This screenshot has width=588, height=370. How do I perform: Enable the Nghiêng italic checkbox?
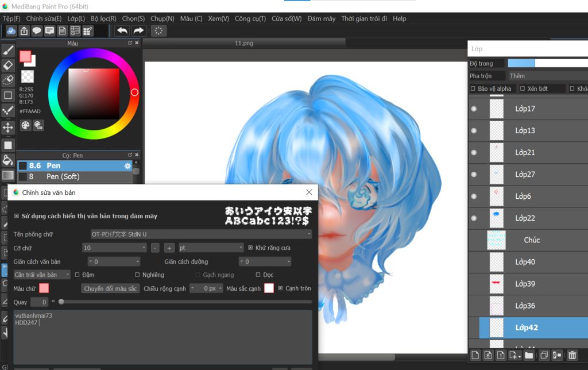click(137, 275)
